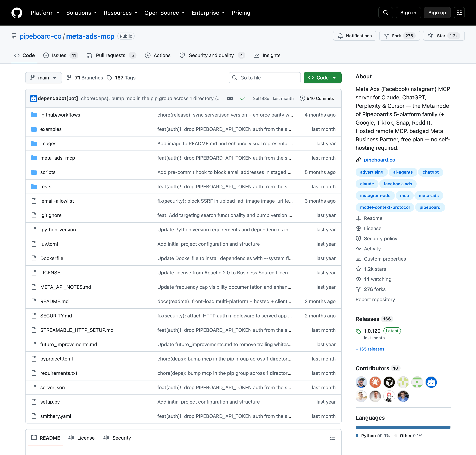Viewport: 476px width, 455px height.
Task: Open the smithery.yaml file name
Action: coord(55,416)
